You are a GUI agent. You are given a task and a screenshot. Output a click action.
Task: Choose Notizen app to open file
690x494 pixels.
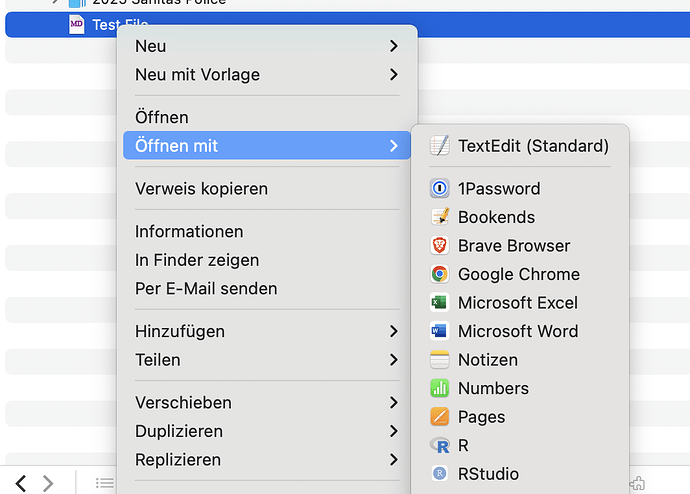[x=487, y=360]
